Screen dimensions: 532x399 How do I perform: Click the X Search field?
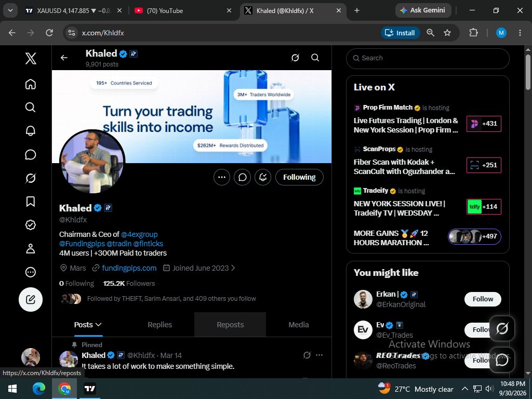point(428,58)
